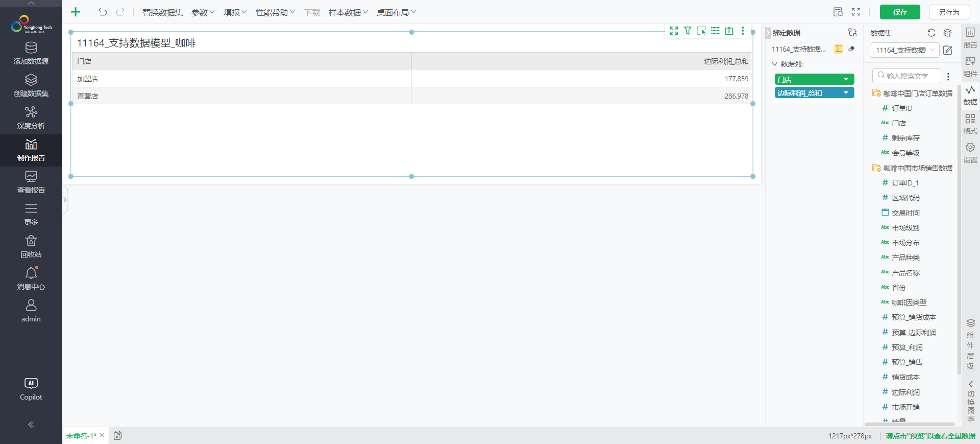
Task: Click the detail list icon on component
Action: (x=715, y=31)
